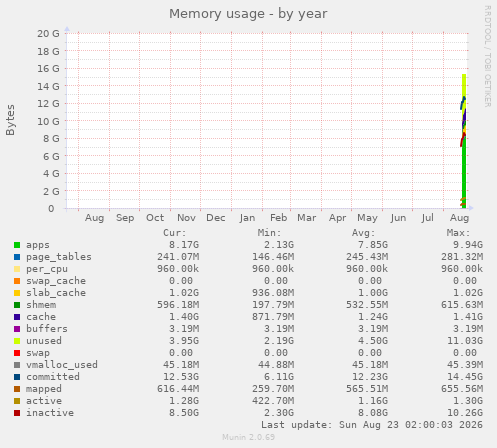The width and height of the screenshot is (497, 448).
Task: Click the slab_cache yellow swatch
Action: coord(17,293)
